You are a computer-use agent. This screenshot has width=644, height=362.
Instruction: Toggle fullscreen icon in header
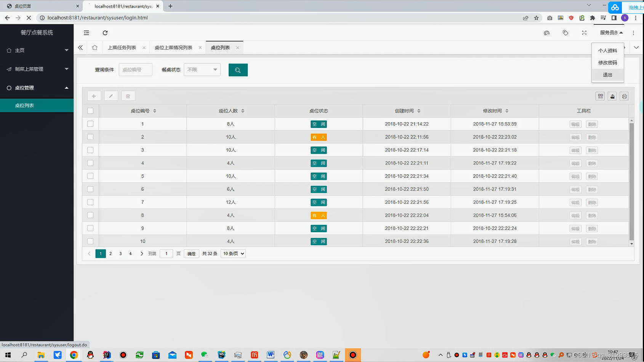tap(584, 33)
